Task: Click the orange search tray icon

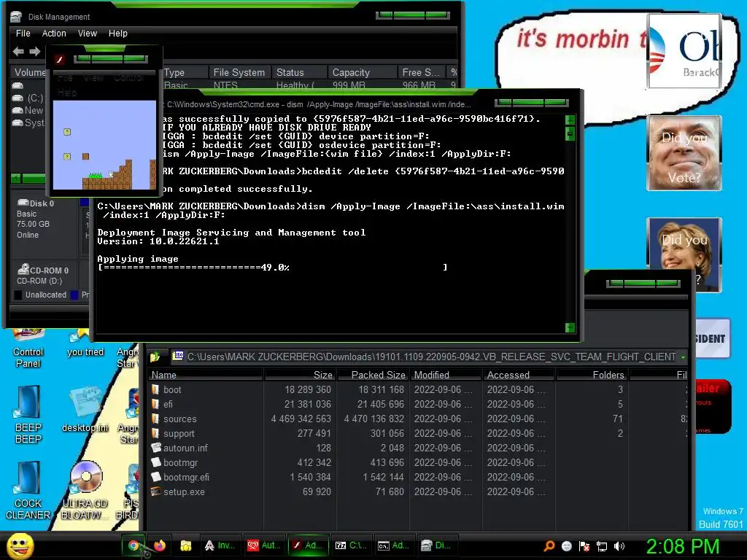Action: [549, 546]
